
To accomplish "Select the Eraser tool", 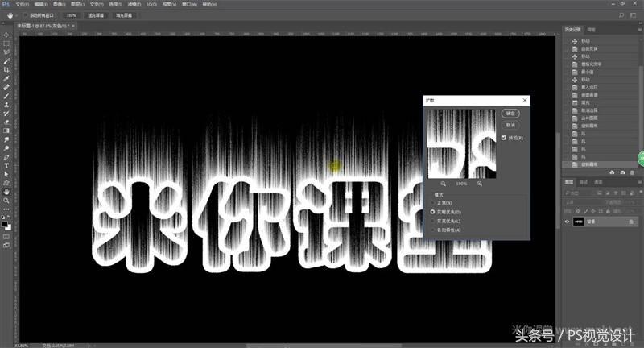I will [x=6, y=122].
